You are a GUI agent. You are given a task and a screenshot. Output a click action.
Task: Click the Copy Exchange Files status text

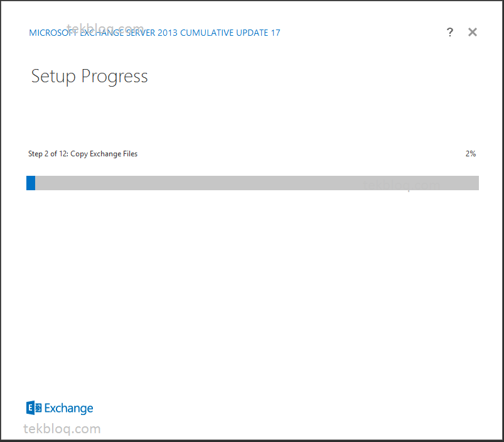104,154
